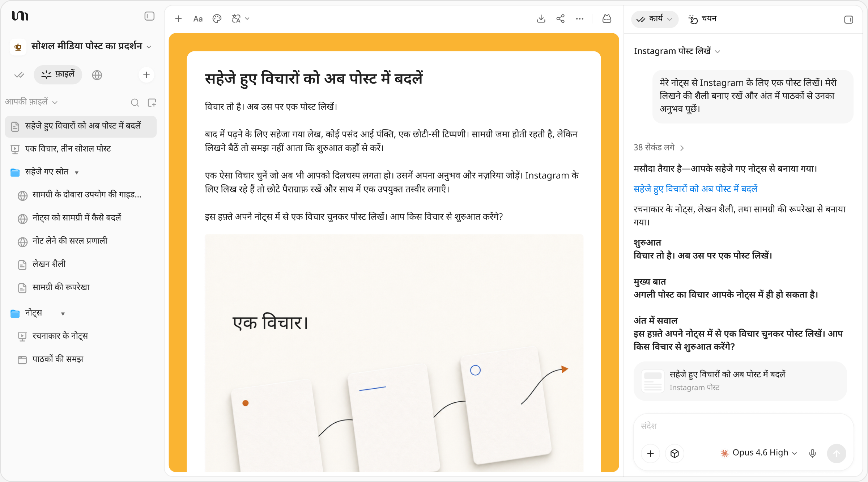Start voice input with the microphone icon
Viewport: 868px width, 482px height.
tap(812, 453)
